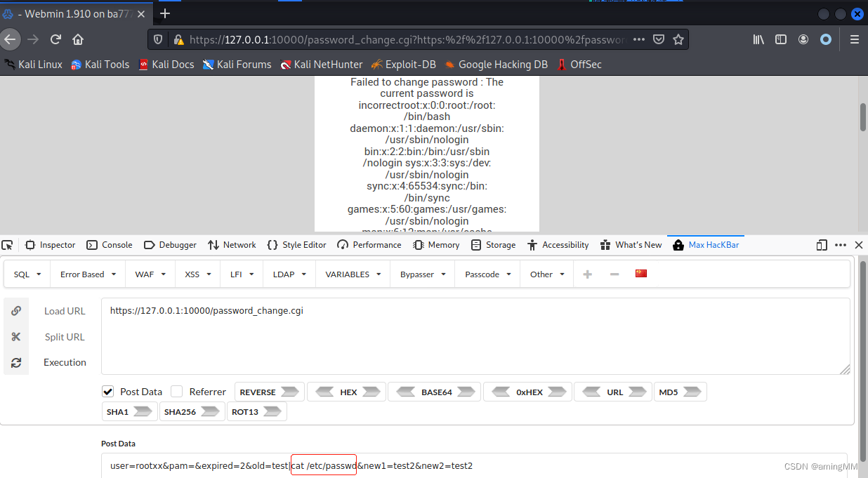868x478 pixels.
Task: Open the Debugger tab
Action: (170, 245)
